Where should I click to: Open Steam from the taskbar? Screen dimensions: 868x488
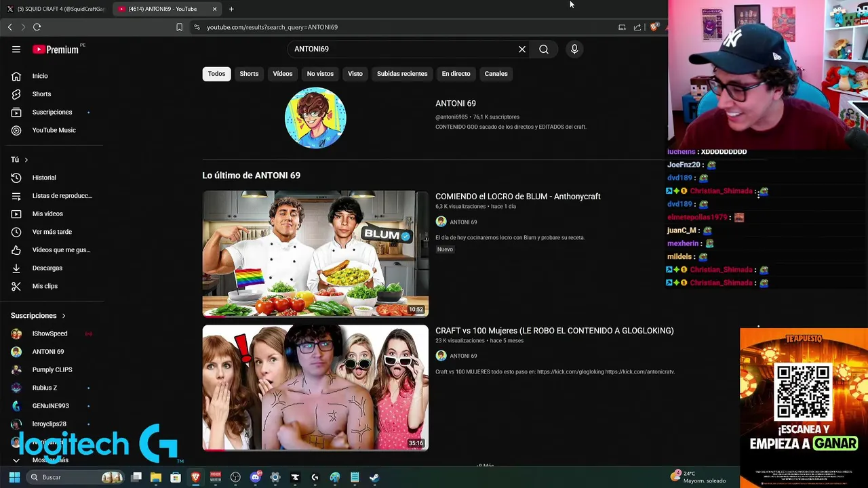pos(374,477)
